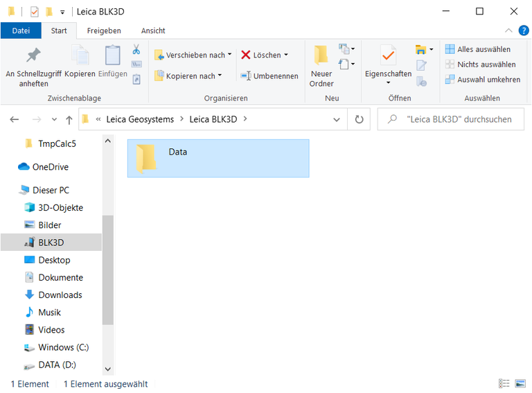Image resolution: width=532 pixels, height=393 pixels.
Task: Open the Datei menu tab
Action: [21, 30]
